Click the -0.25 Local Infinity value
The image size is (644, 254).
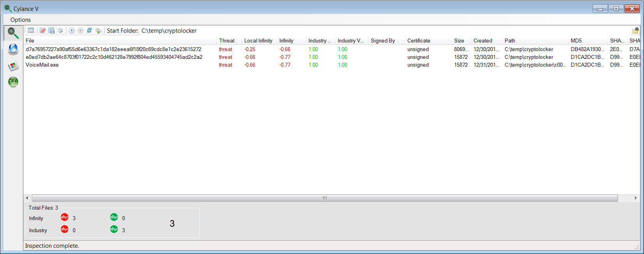250,49
